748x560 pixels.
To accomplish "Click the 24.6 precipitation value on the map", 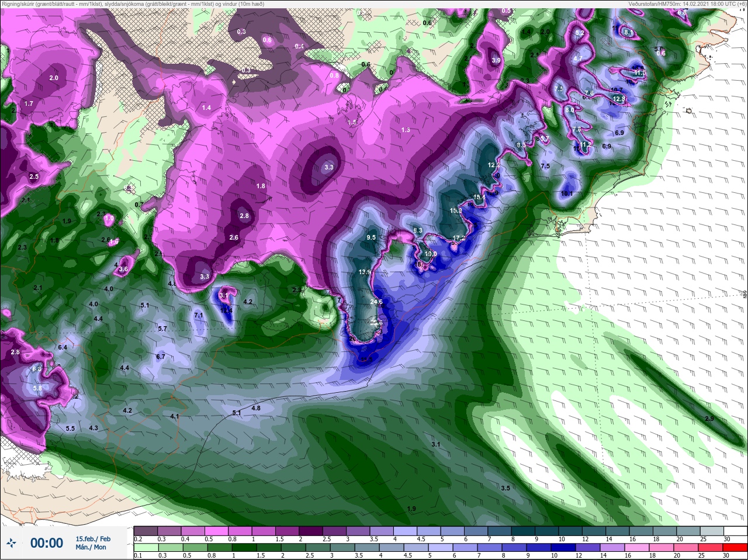I will click(x=376, y=302).
